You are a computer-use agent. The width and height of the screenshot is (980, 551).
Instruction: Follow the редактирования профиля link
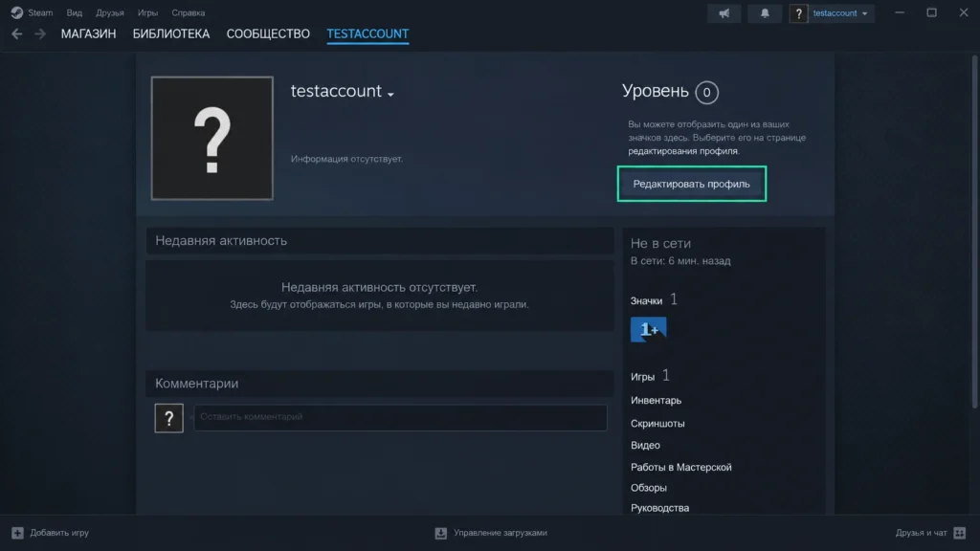683,151
